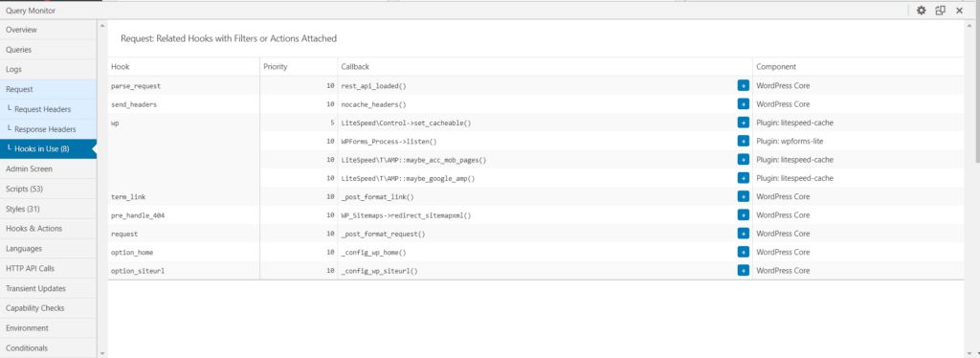Viewport: 980px width, 358px height.
Task: Expand LiteSpeed set_cacheable() plus button
Action: pyautogui.click(x=743, y=123)
